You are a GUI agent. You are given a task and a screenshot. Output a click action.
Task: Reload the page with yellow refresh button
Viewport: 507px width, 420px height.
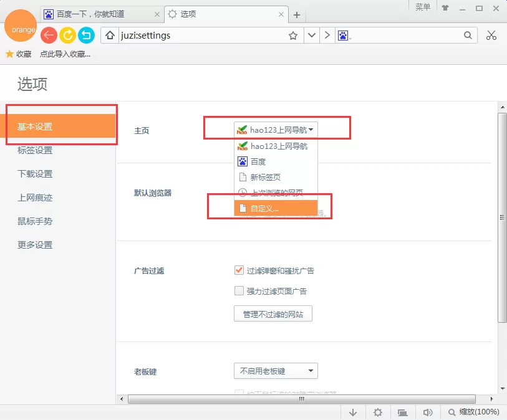click(67, 35)
